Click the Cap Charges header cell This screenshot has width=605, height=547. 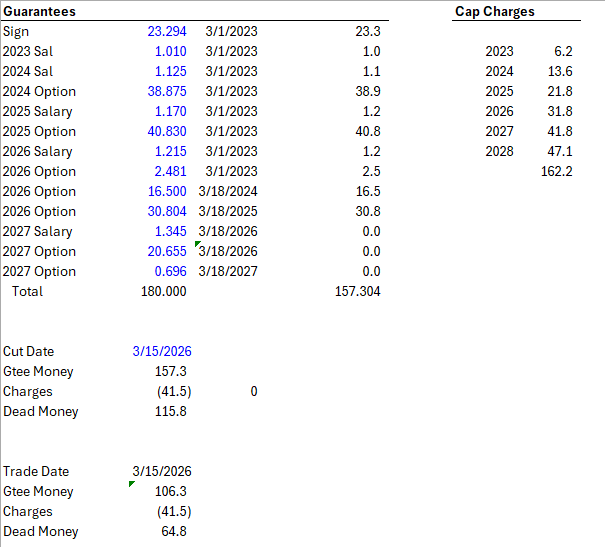click(494, 11)
